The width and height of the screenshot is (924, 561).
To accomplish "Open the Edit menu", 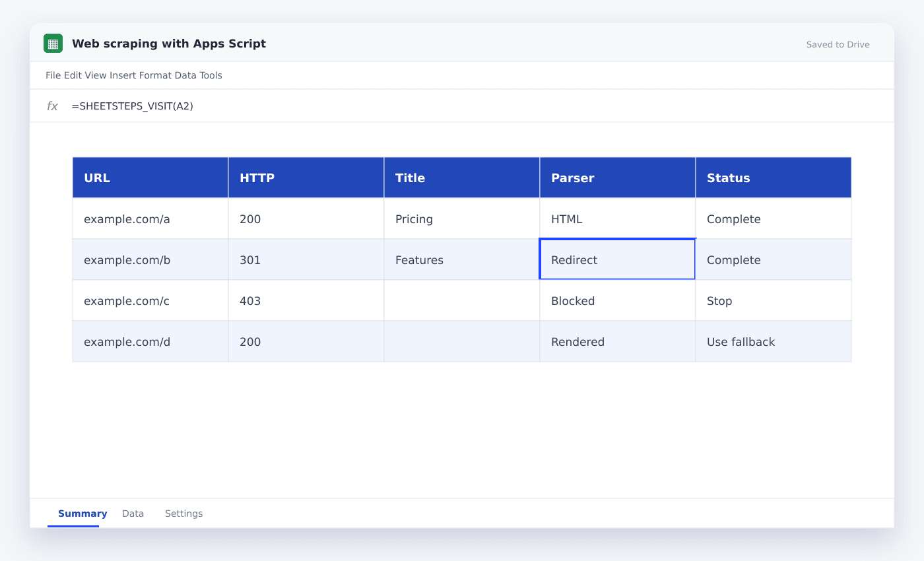I will click(x=73, y=75).
